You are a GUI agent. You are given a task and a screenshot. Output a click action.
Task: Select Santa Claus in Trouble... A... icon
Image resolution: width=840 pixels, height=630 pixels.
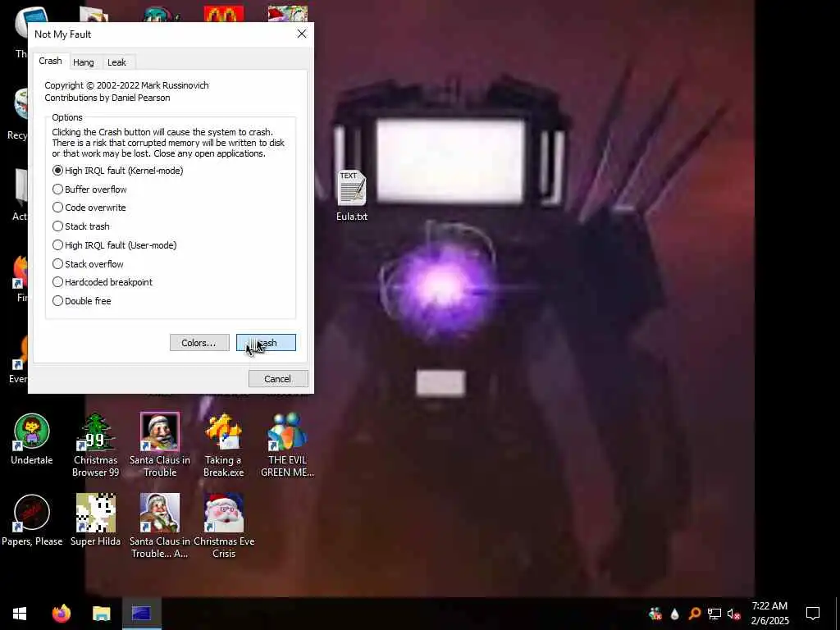(x=160, y=526)
